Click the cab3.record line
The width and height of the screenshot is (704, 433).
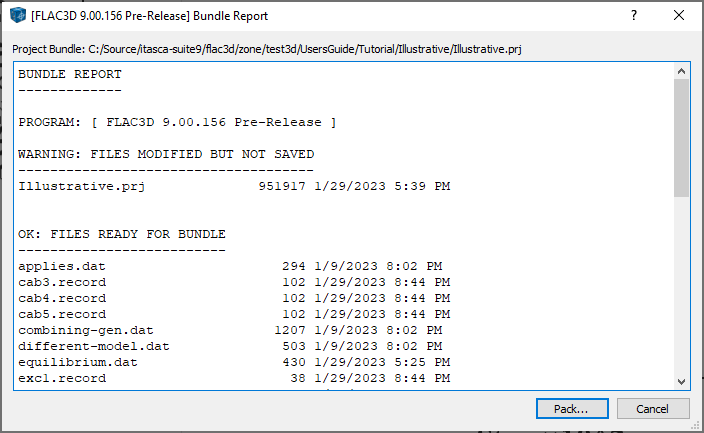coord(234,282)
